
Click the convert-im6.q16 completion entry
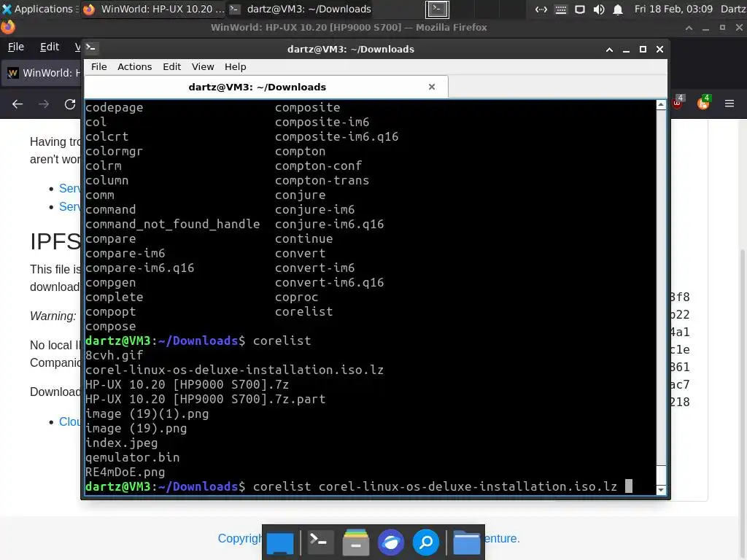(329, 282)
